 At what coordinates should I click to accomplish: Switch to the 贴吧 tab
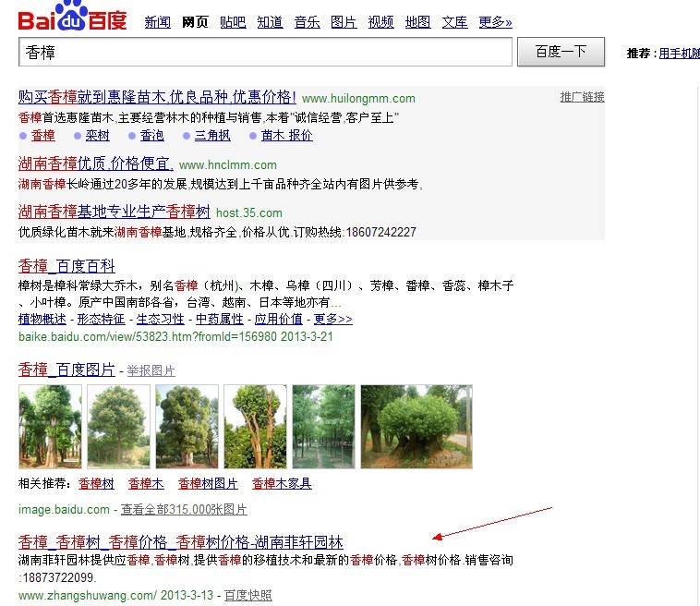coord(233,22)
